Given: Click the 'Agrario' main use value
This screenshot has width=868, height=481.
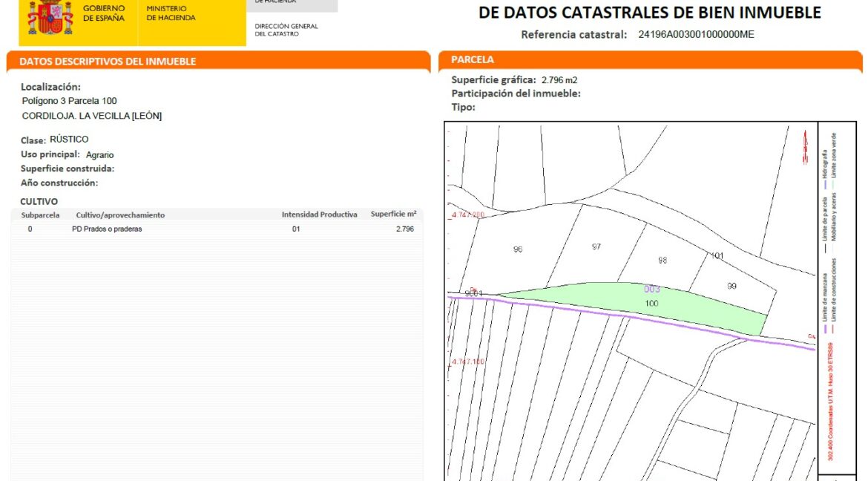Looking at the screenshot, I should 99,155.
